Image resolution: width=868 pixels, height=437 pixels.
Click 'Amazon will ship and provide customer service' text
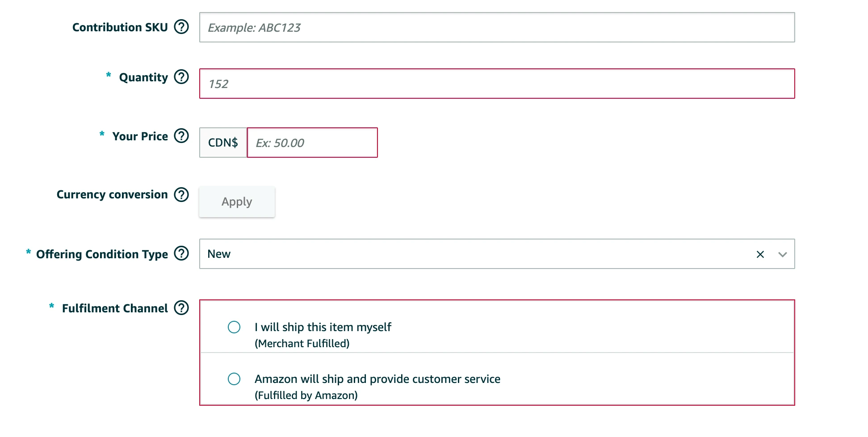pyautogui.click(x=377, y=379)
